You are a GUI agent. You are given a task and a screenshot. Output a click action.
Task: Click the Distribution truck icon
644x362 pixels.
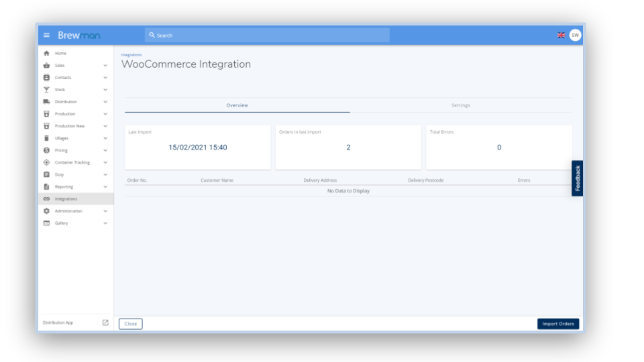(x=46, y=102)
